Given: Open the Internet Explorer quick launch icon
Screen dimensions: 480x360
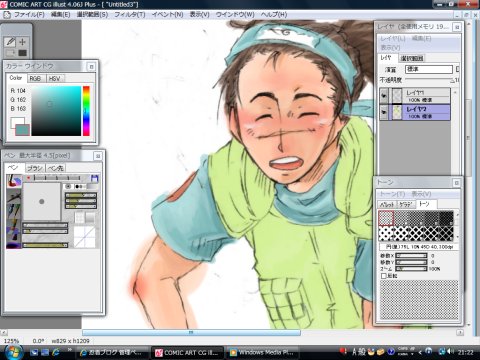Looking at the screenshot, I should 55,352.
